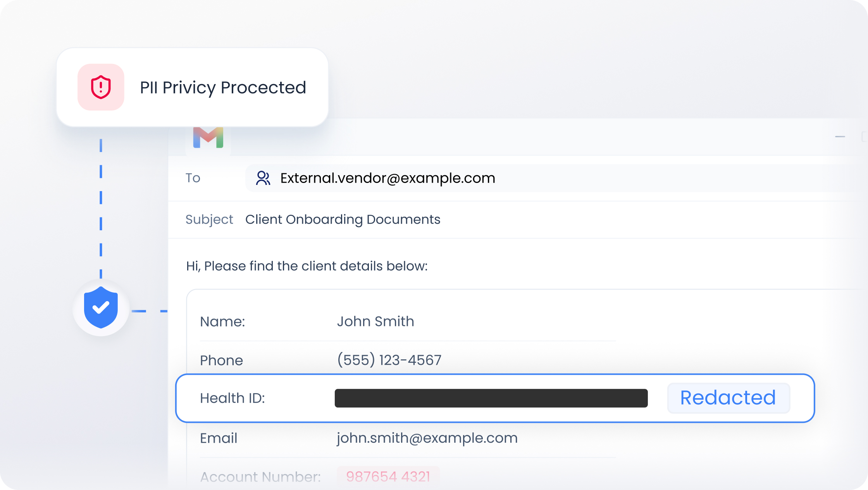Screen dimensions: 868x490
Task: Click the To label
Action: 193,178
